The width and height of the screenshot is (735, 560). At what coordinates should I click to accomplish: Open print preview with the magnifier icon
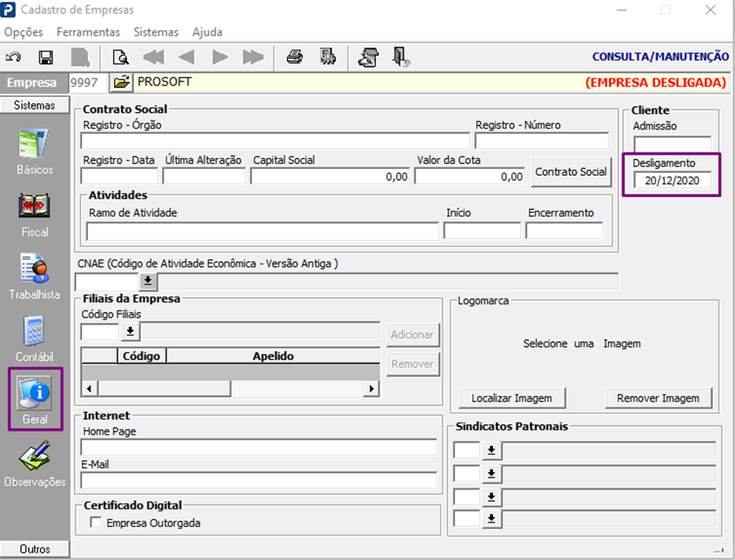coord(121,57)
